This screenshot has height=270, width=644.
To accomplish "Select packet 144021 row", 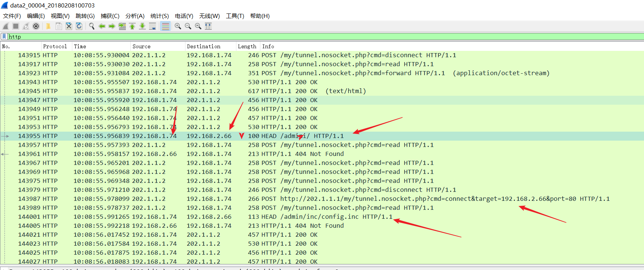I will click(322, 235).
